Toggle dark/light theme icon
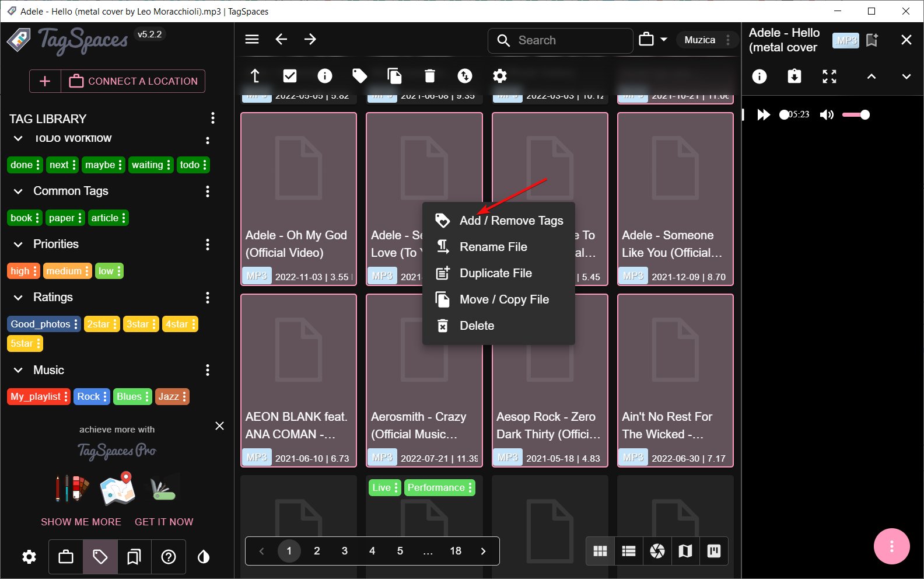The width and height of the screenshot is (924, 579). tap(204, 557)
